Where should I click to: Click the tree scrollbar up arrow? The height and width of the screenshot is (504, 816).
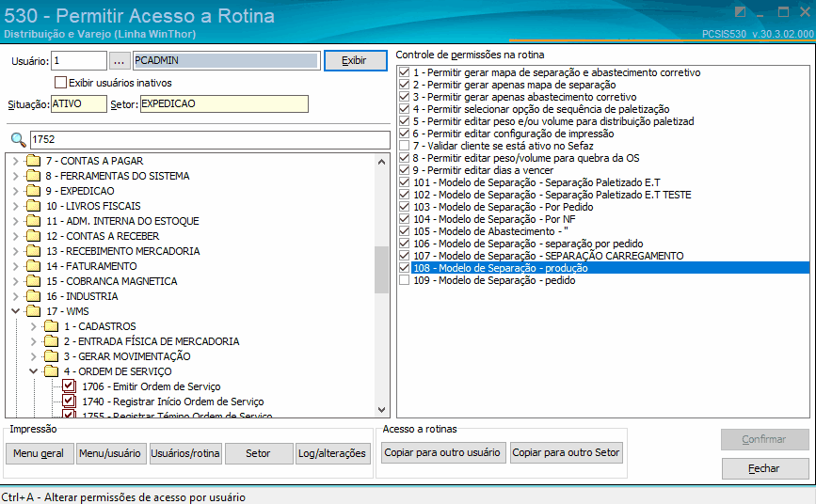coord(381,161)
